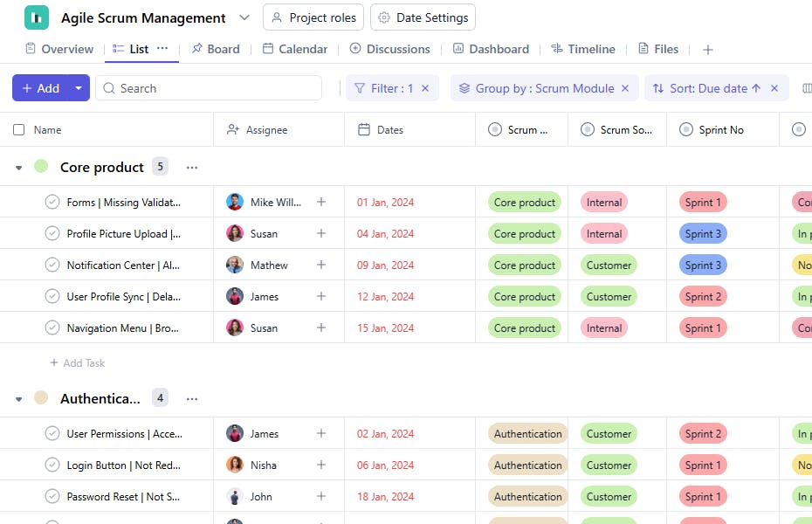Add assignee to Password Reset row
The height and width of the screenshot is (524, 812).
point(321,496)
